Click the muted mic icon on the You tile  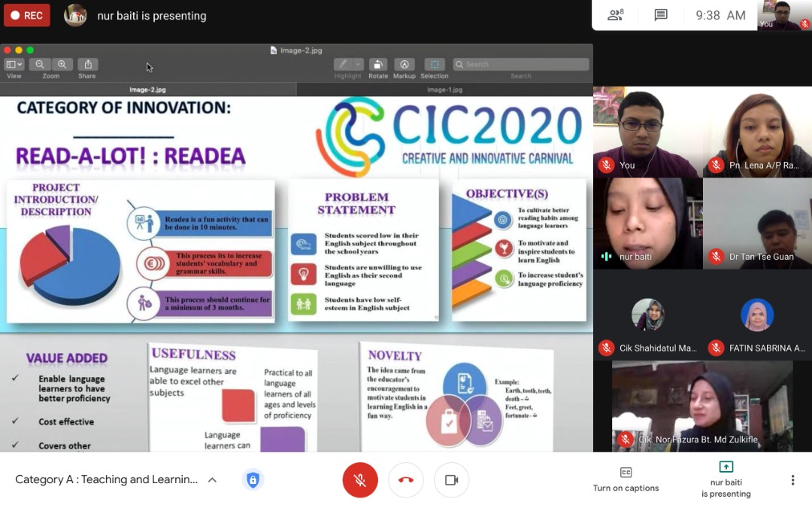point(607,166)
